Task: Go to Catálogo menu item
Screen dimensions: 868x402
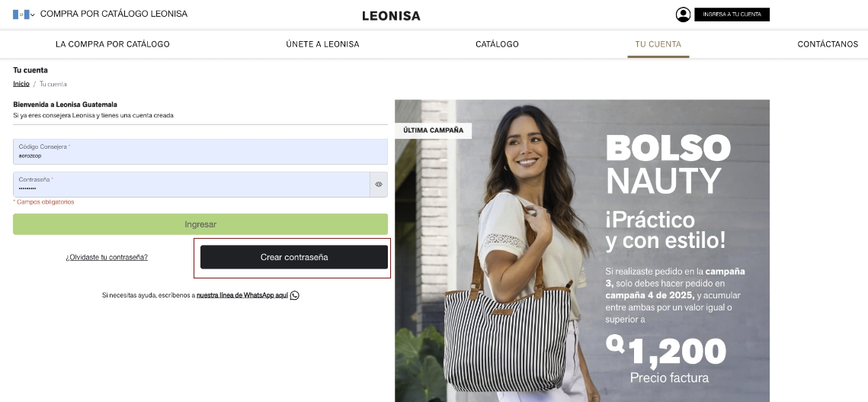Action: (x=497, y=44)
